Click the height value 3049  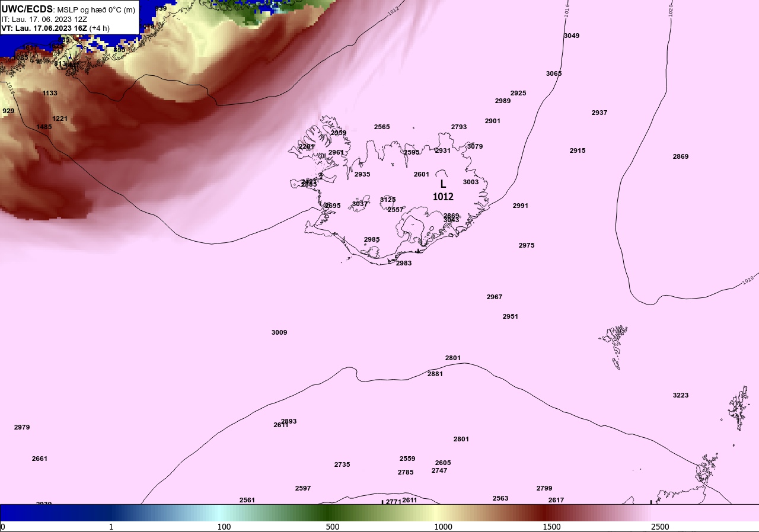[x=572, y=36]
